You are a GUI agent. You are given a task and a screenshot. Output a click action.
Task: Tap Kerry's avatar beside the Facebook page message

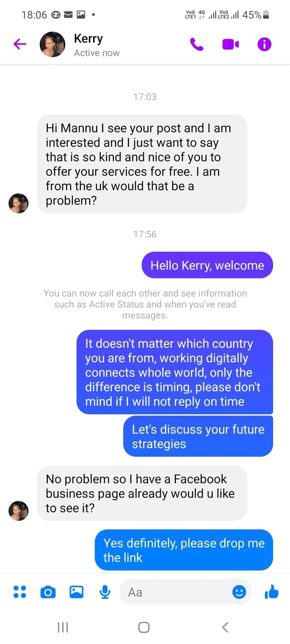point(18,510)
